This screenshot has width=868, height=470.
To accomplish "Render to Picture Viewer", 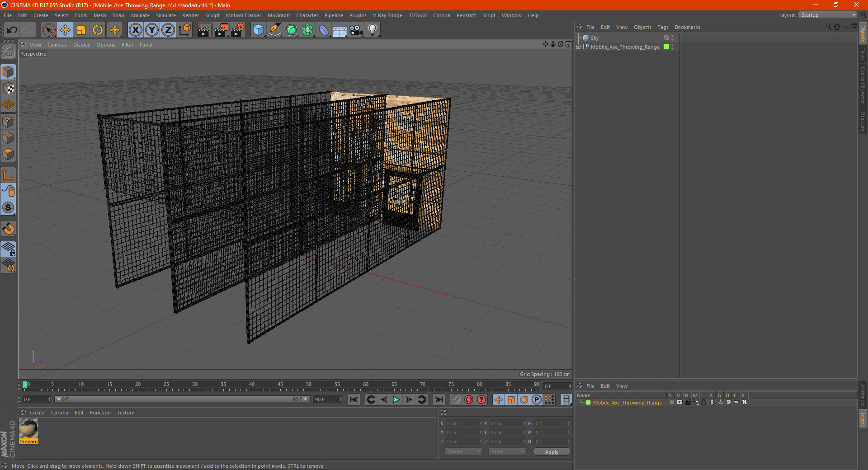I will [221, 30].
